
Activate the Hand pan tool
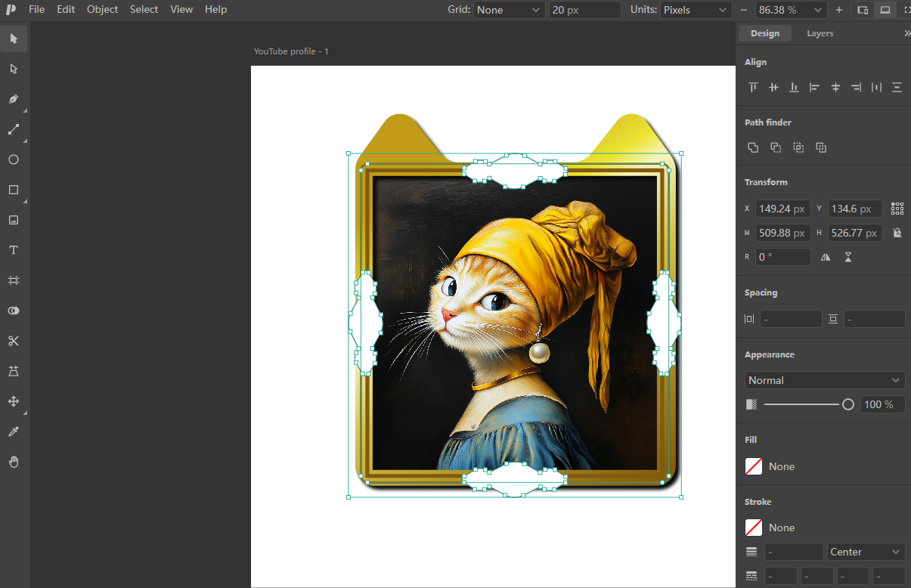click(x=14, y=462)
